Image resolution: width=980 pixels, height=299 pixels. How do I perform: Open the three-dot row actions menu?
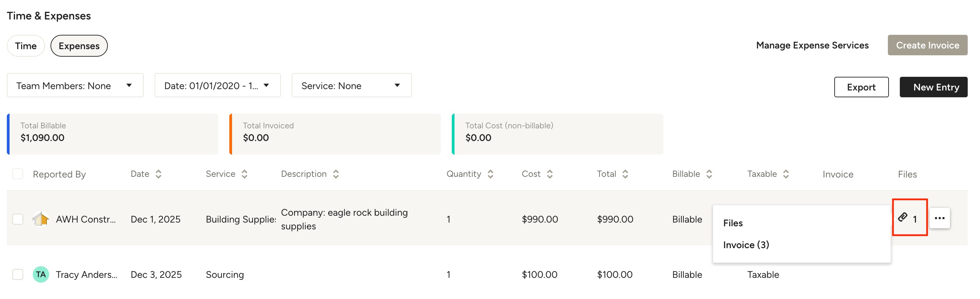[x=939, y=218]
